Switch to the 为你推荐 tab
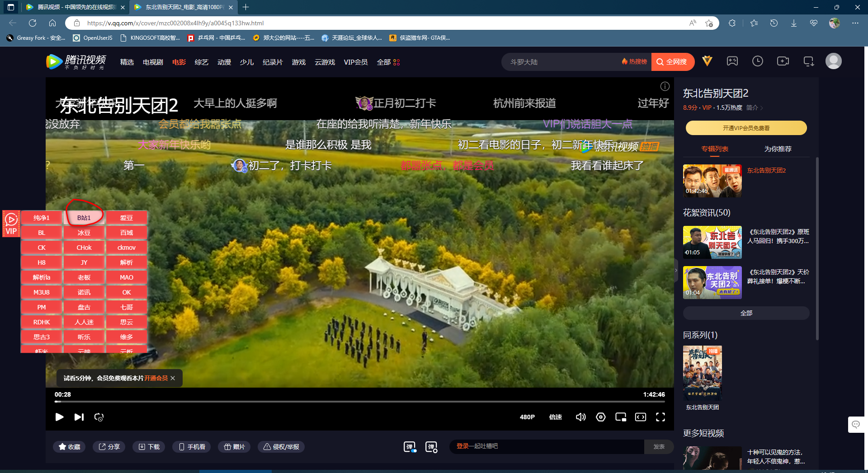This screenshot has height=473, width=868. (778, 149)
